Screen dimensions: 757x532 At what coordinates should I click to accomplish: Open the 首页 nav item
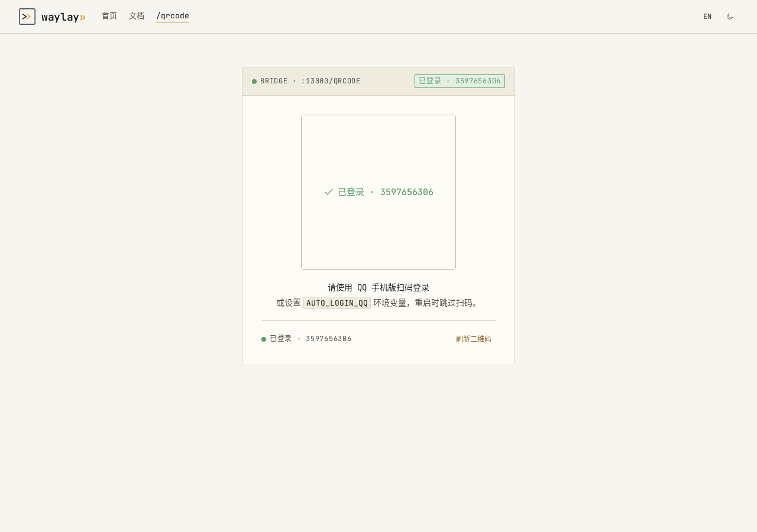[109, 16]
